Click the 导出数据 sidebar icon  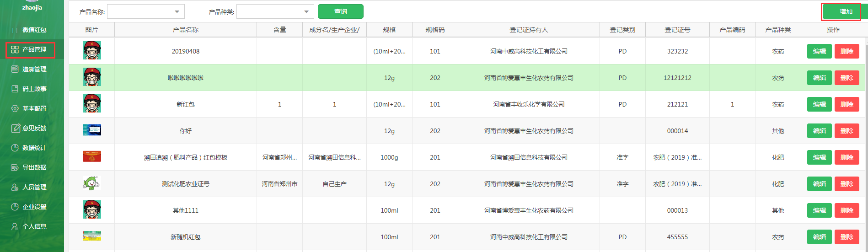click(x=15, y=167)
